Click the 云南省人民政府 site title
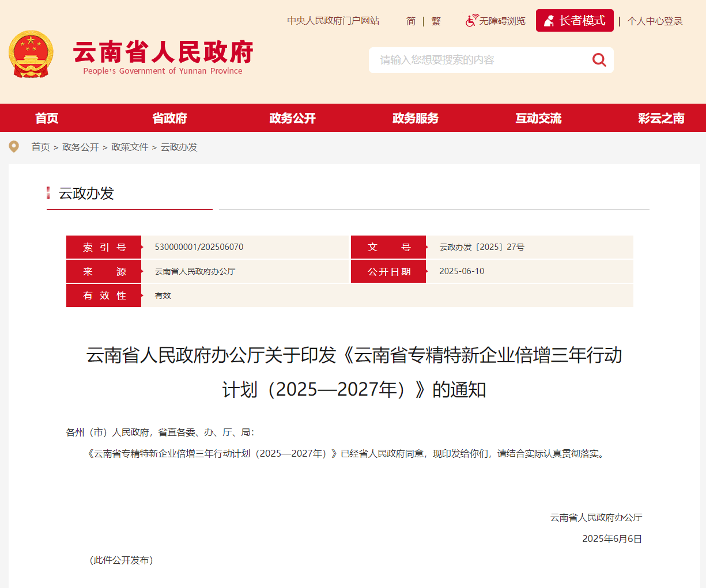Image resolution: width=706 pixels, height=588 pixels. click(163, 53)
